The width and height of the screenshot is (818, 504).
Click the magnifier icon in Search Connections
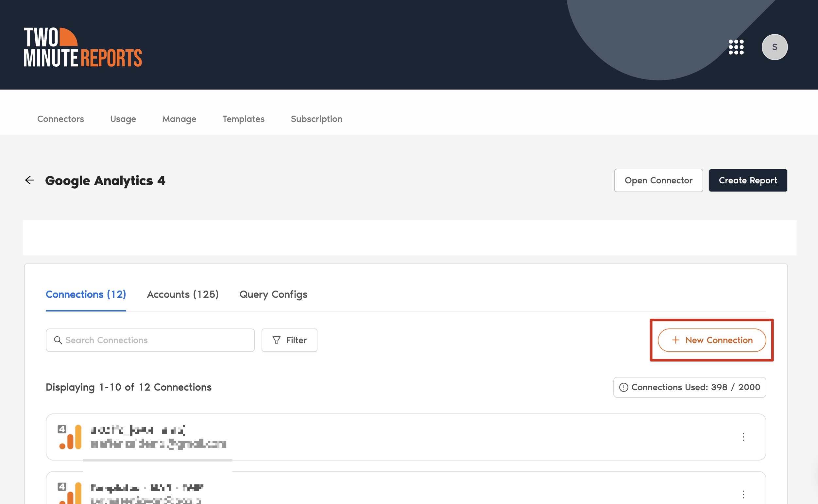(x=58, y=340)
